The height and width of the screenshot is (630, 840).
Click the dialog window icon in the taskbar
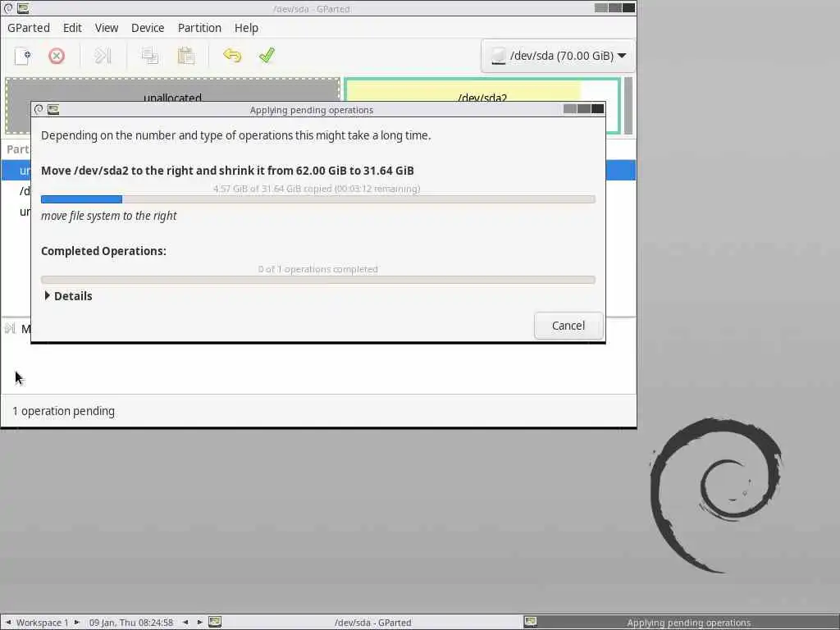coord(531,622)
